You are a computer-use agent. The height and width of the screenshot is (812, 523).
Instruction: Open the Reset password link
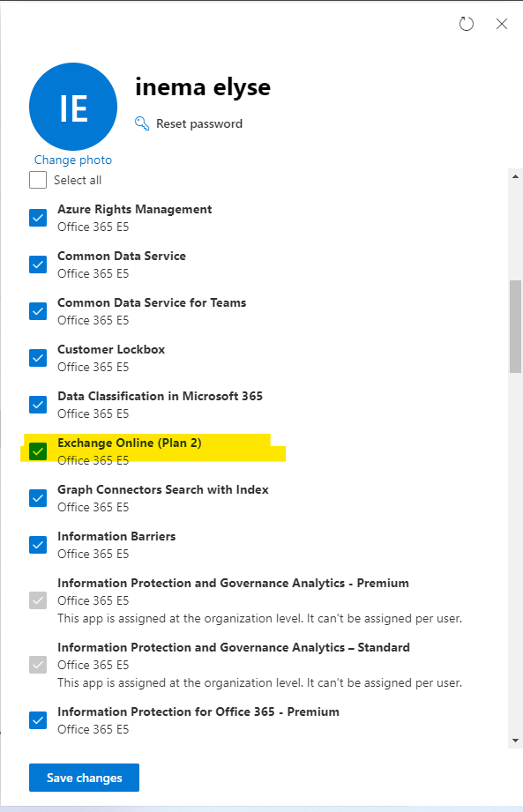[199, 123]
